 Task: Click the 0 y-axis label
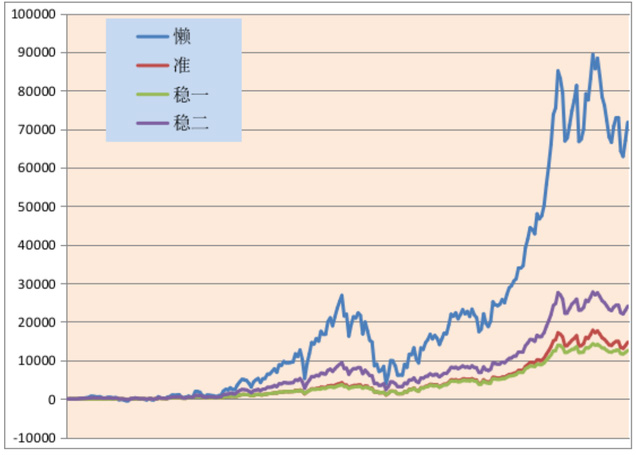coord(52,400)
